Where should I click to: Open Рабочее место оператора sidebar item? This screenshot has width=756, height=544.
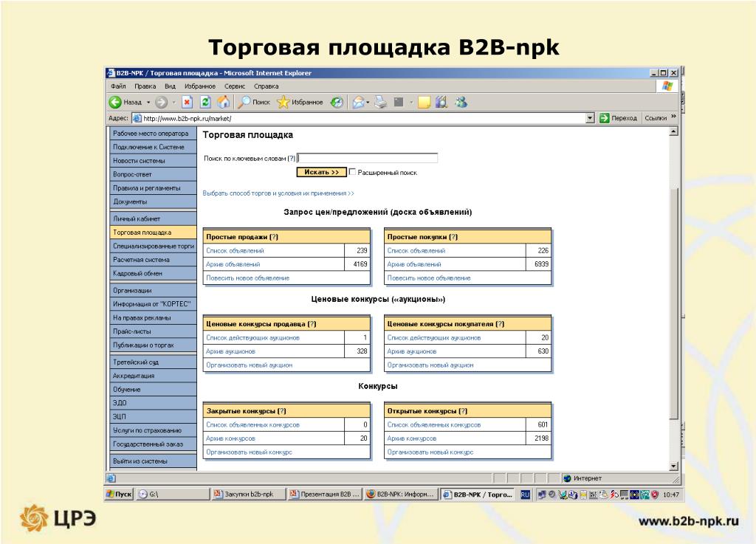pos(153,134)
